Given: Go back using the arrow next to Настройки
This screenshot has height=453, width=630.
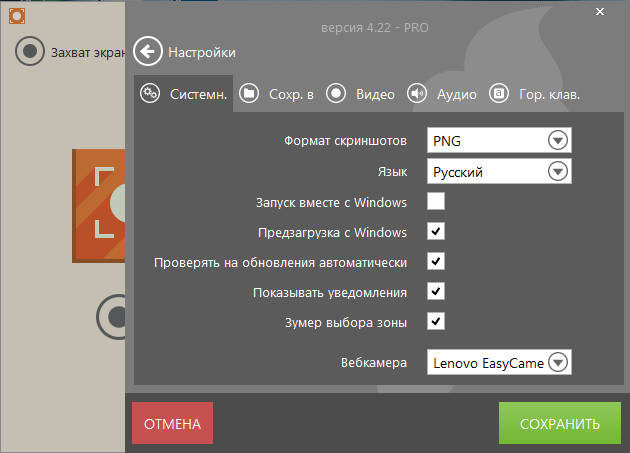Looking at the screenshot, I should point(148,51).
